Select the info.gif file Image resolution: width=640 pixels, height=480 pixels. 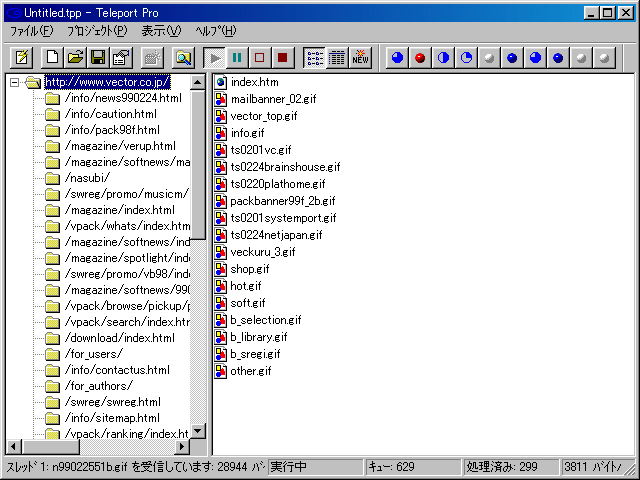tap(247, 133)
